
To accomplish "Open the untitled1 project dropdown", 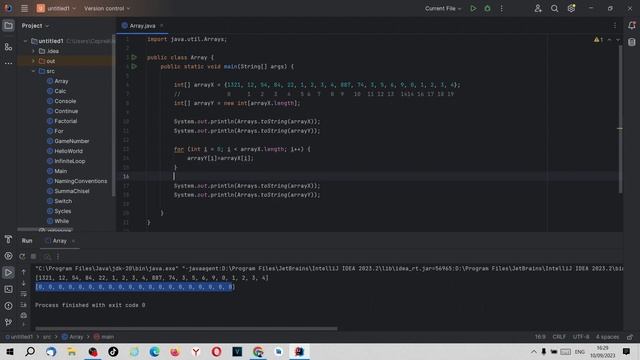I will click(x=57, y=8).
